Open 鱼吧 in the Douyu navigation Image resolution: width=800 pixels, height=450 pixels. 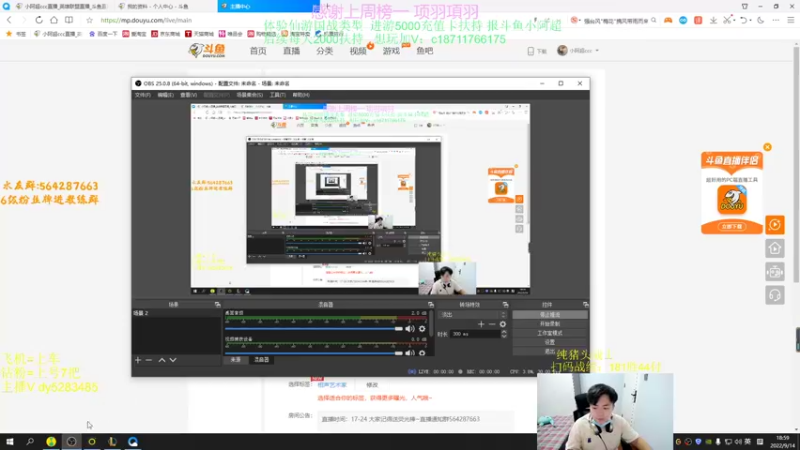pos(424,51)
